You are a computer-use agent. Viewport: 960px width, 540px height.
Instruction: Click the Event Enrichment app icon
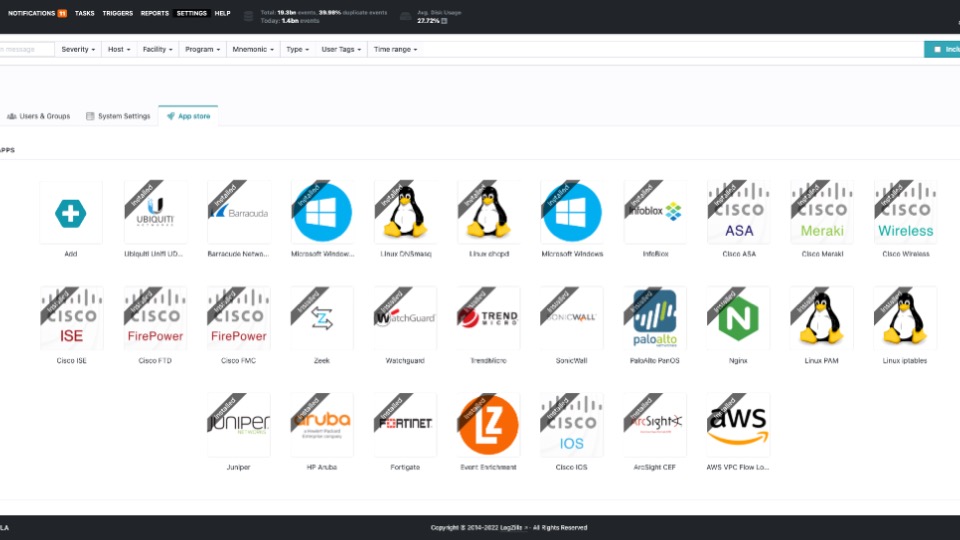coord(488,424)
